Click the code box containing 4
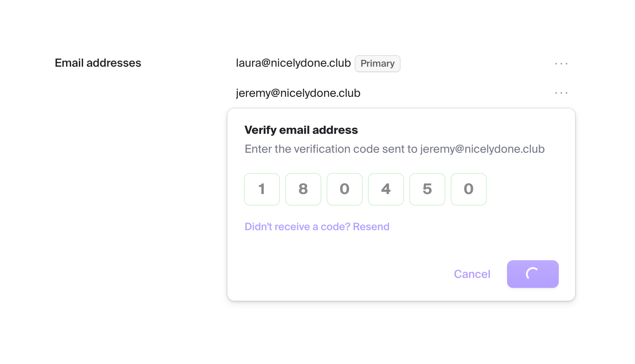This screenshot has height=364, width=635. coord(386,189)
